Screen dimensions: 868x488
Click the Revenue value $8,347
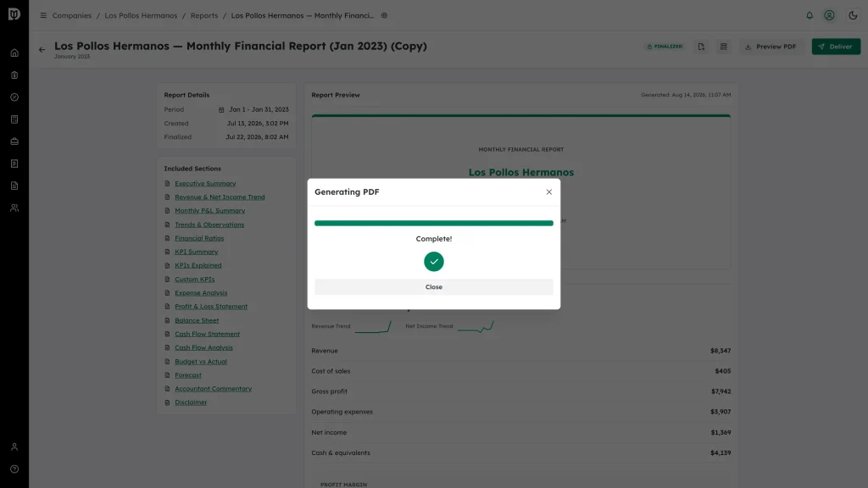[x=721, y=351]
